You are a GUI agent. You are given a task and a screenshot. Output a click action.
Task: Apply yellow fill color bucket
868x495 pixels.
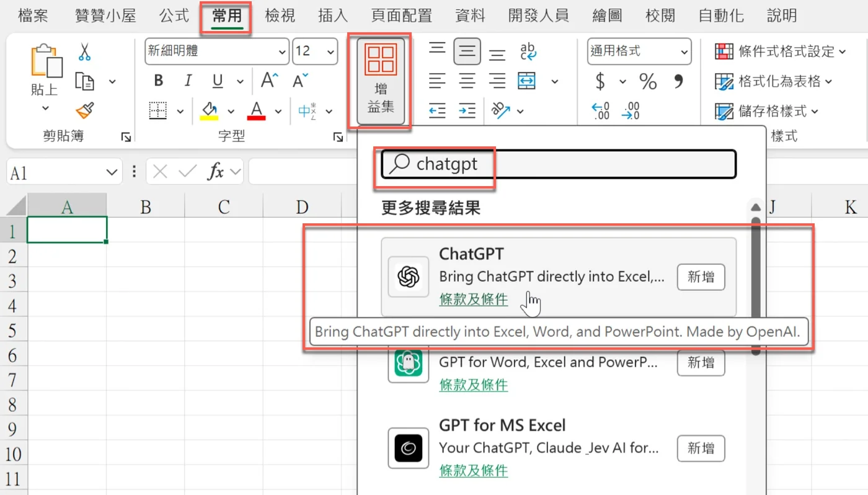tap(209, 110)
